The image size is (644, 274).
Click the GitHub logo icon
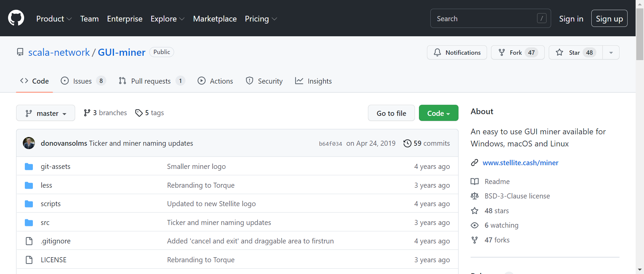(x=16, y=18)
